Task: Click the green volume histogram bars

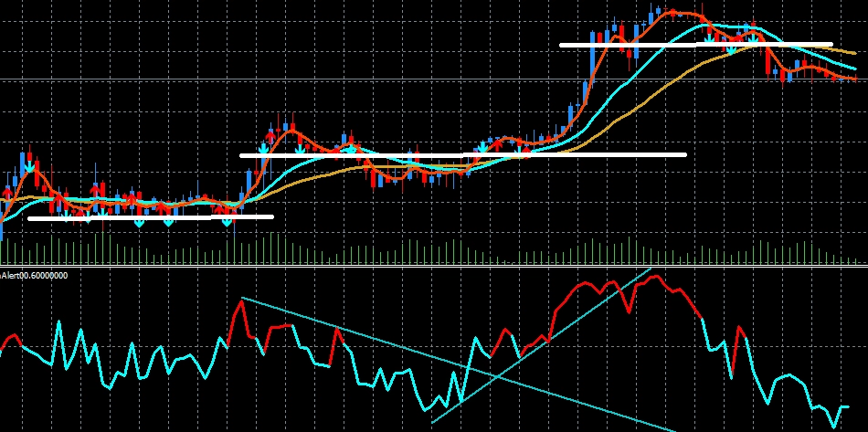Action: pyautogui.click(x=429, y=252)
